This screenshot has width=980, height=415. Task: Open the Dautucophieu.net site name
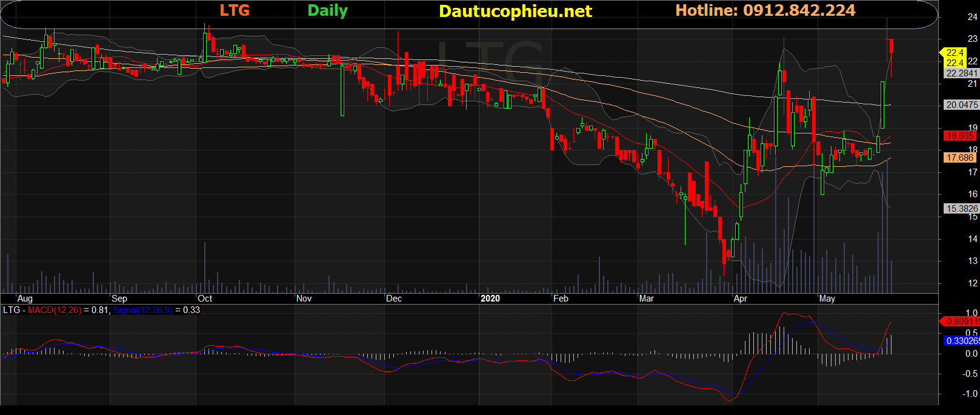515,12
